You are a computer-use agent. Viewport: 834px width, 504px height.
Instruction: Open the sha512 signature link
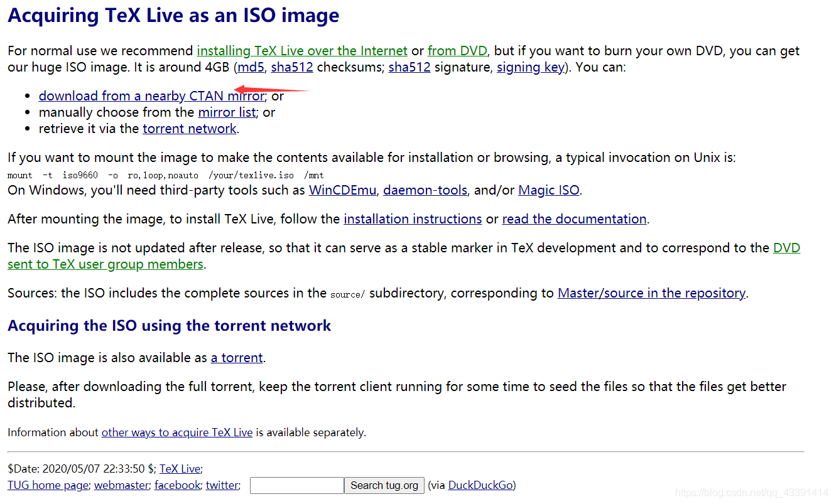click(409, 67)
